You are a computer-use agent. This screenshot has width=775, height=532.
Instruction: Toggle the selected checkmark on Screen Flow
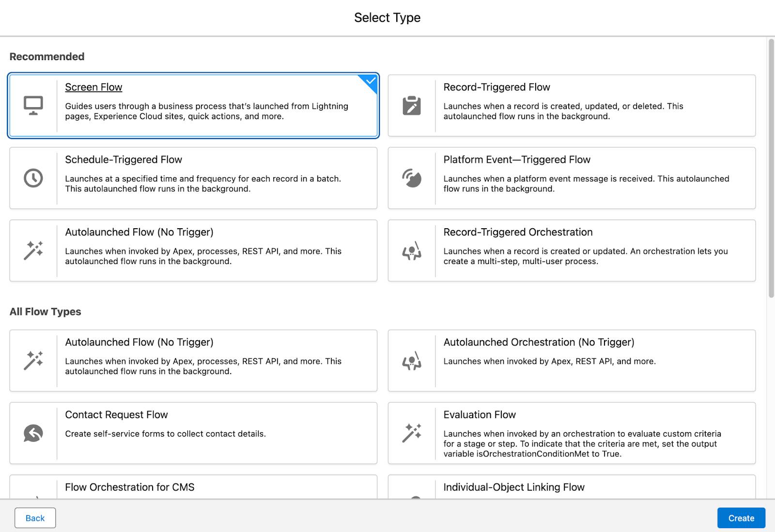(x=370, y=81)
